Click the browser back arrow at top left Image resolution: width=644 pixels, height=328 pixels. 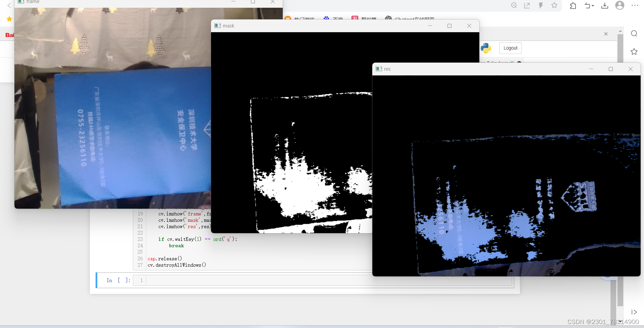click(x=9, y=5)
